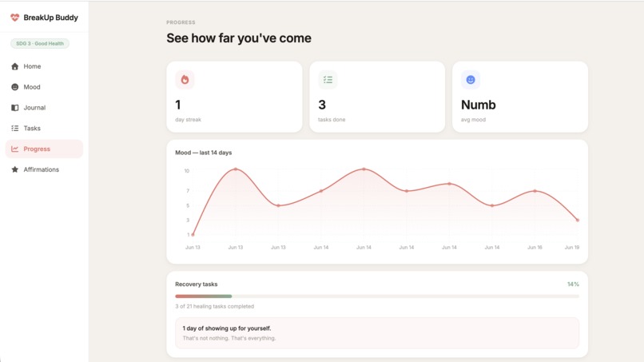The width and height of the screenshot is (644, 362).
Task: Click '1 day of showing up for yourself' message
Action: pos(227,328)
